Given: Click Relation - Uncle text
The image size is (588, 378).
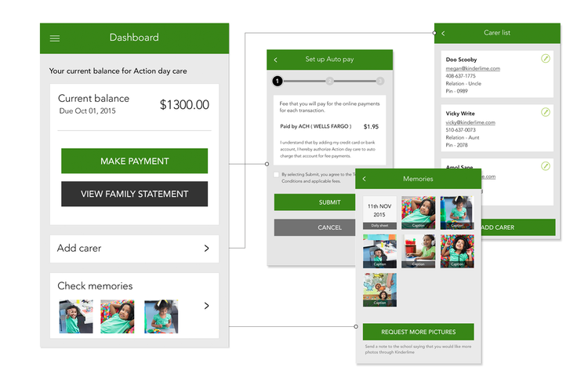Looking at the screenshot, I should pyautogui.click(x=463, y=84).
